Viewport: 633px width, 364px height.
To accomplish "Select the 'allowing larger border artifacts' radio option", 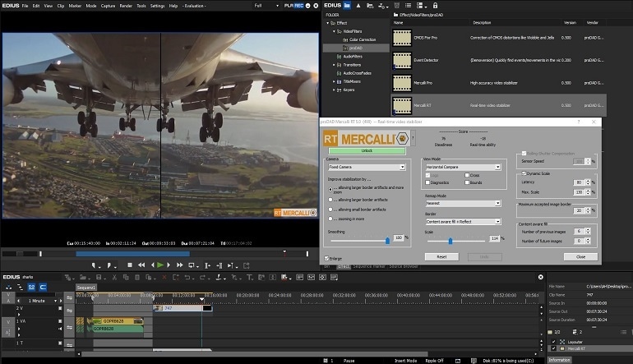I will [x=330, y=200].
